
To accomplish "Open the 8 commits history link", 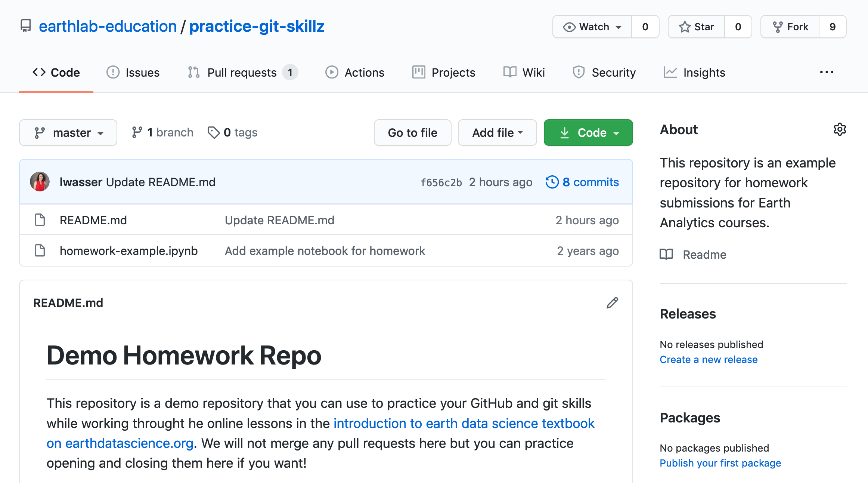I will pyautogui.click(x=582, y=182).
